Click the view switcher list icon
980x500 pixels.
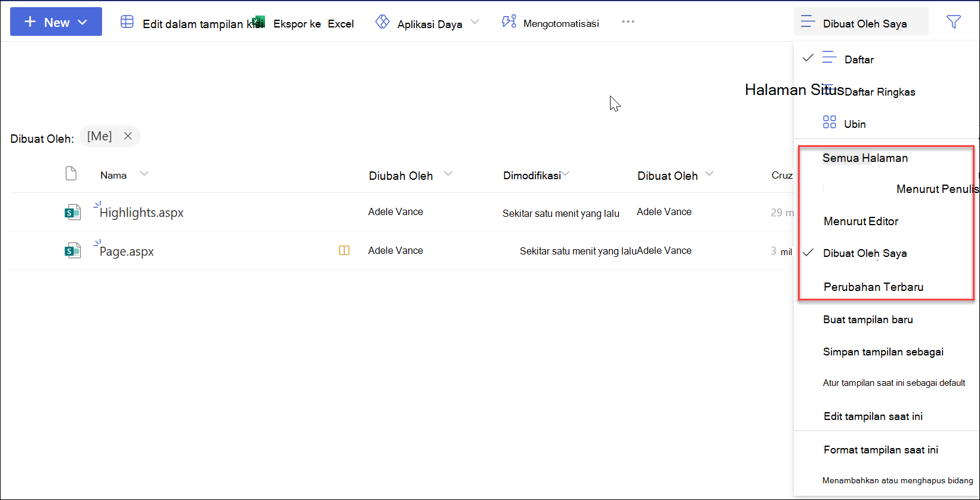[808, 22]
